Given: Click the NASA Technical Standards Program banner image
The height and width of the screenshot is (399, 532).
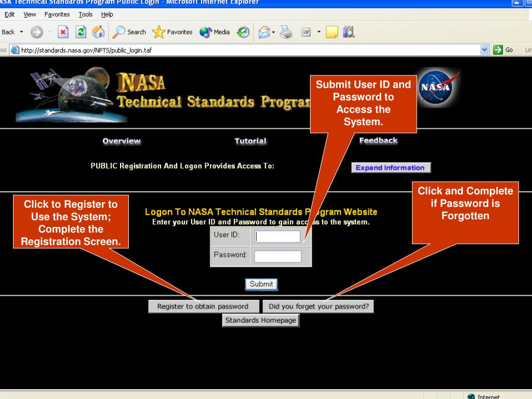Looking at the screenshot, I should click(x=163, y=95).
